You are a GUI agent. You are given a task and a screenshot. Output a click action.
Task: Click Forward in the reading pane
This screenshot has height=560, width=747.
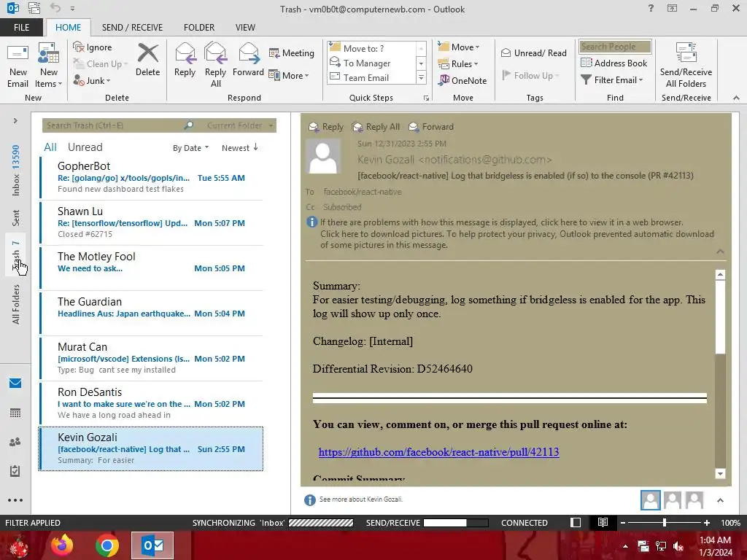pos(431,127)
